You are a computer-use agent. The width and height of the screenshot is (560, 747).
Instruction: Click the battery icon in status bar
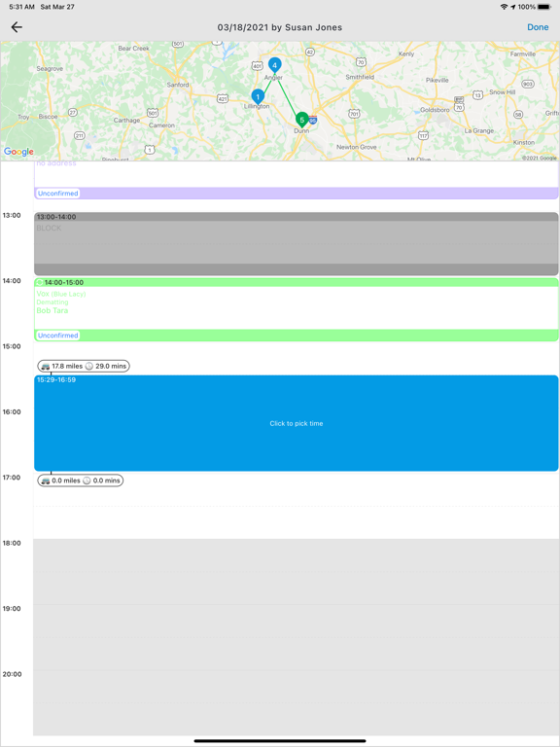click(x=544, y=7)
